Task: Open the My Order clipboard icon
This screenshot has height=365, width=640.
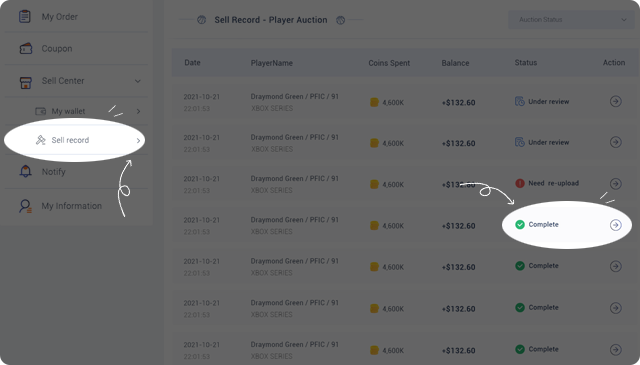Action: [x=25, y=16]
